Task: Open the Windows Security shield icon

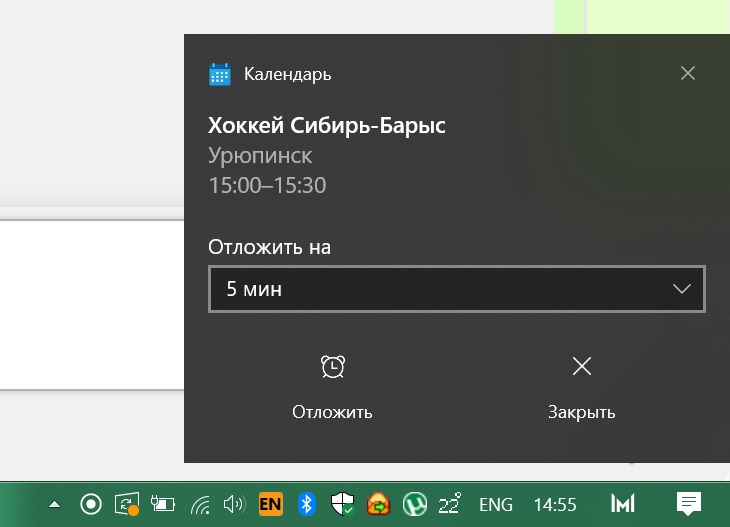Action: pyautogui.click(x=342, y=504)
